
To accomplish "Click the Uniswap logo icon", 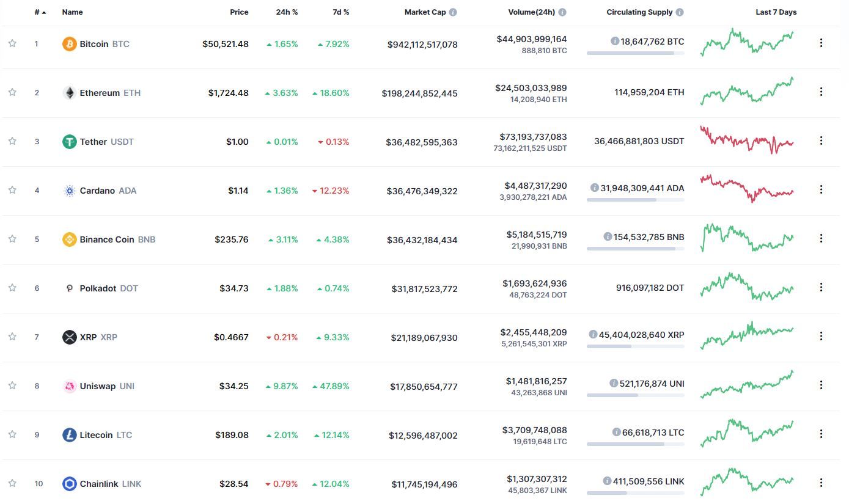I will tap(70, 386).
